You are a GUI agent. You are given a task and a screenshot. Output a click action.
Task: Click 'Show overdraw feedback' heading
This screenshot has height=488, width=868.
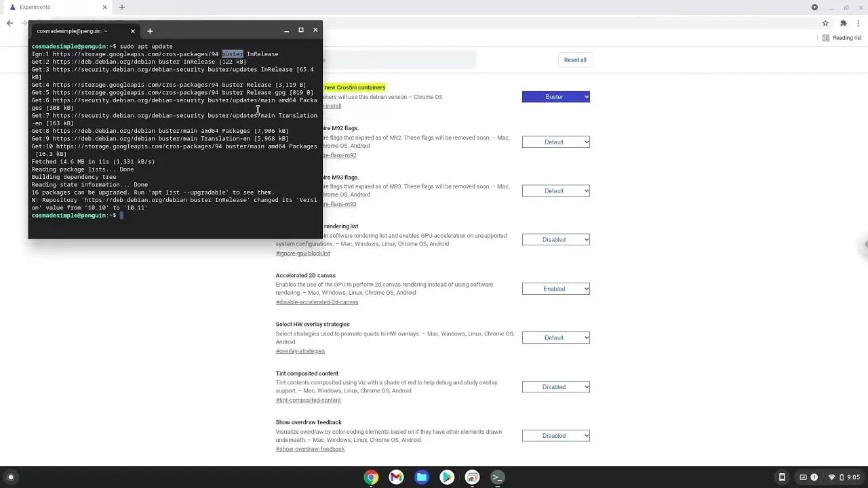pos(309,422)
